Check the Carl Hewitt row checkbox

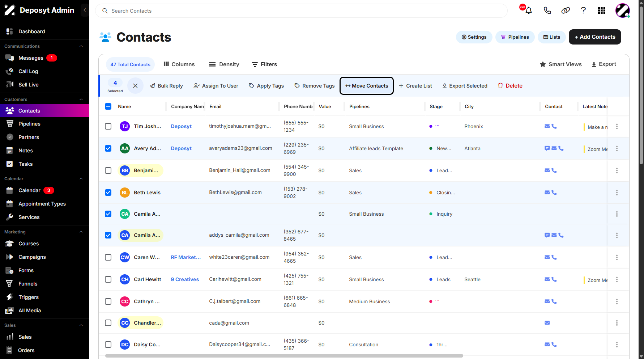click(x=108, y=279)
